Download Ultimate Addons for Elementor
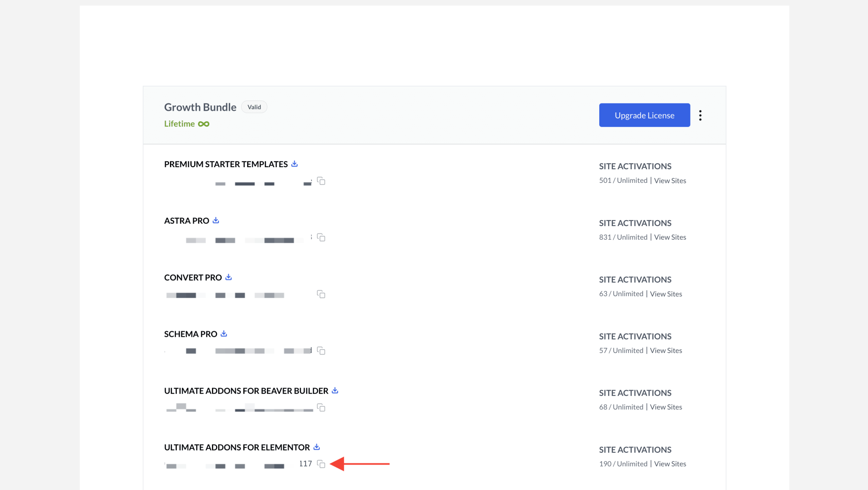Image resolution: width=868 pixels, height=490 pixels. click(316, 447)
